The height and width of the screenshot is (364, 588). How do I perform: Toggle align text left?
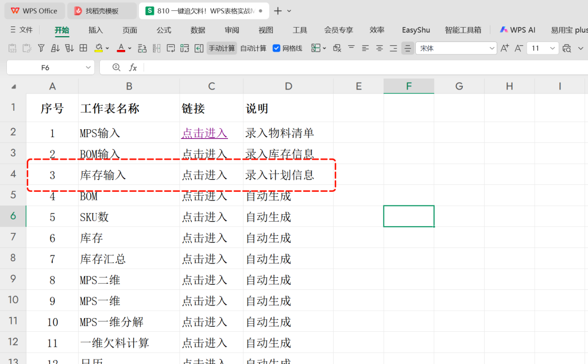(x=365, y=48)
